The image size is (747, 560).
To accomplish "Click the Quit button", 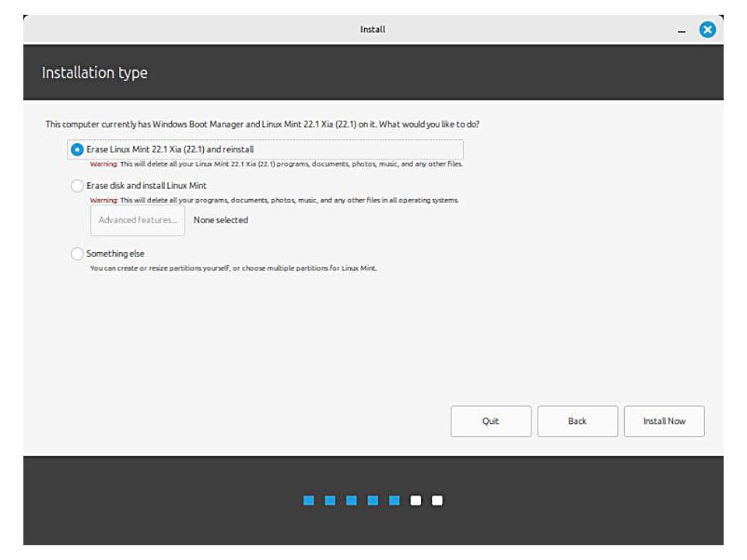I will [x=491, y=421].
